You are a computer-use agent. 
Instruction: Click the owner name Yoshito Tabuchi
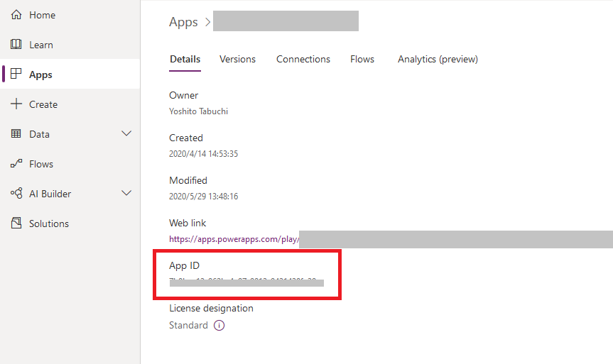pos(198,111)
